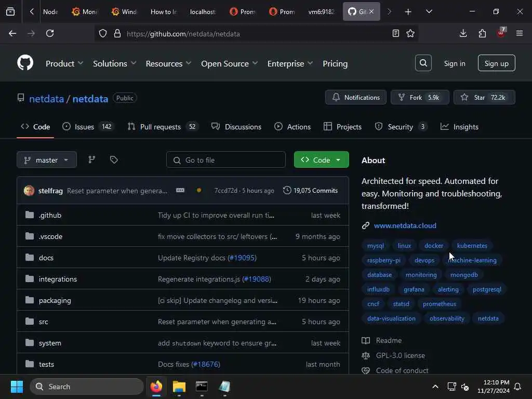Image resolution: width=532 pixels, height=399 pixels.
Task: Open the Discussions tab
Action: 236,127
